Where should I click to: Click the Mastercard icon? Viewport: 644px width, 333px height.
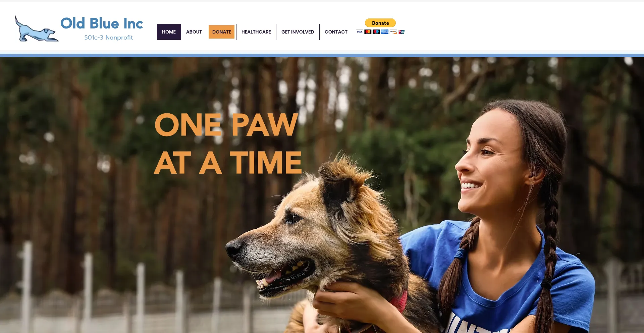[x=368, y=32]
